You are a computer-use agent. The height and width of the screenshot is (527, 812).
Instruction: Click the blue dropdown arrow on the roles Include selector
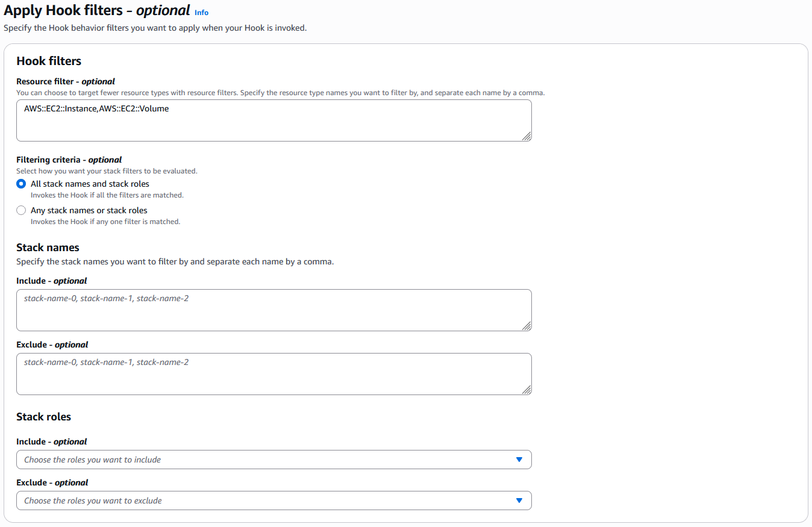[519, 459]
